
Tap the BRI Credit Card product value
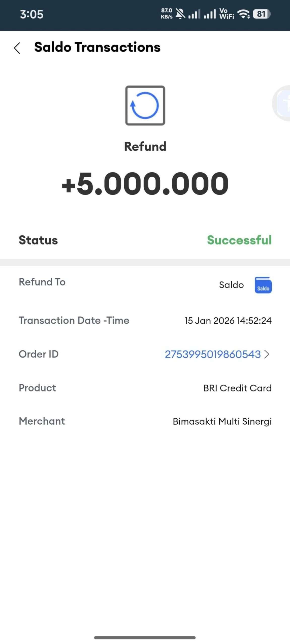point(237,388)
